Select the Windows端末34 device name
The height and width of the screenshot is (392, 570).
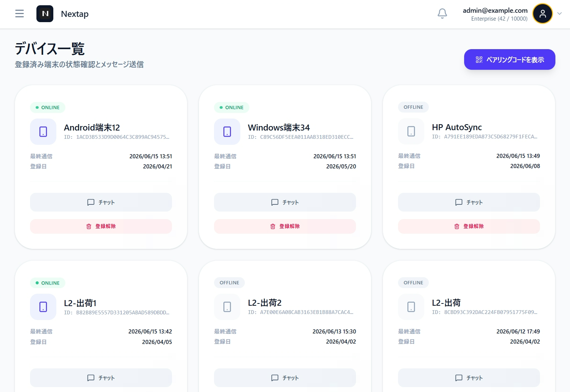click(x=279, y=128)
